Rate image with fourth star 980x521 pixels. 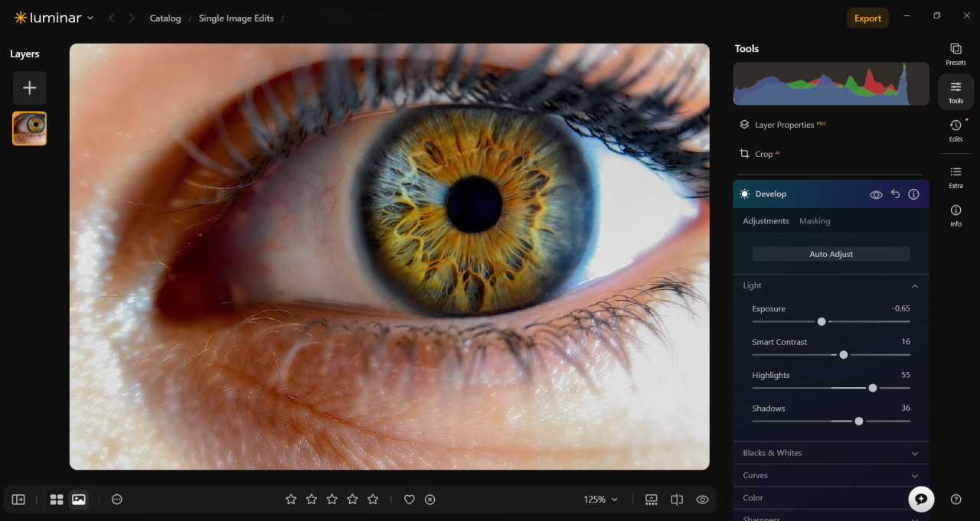coord(352,500)
